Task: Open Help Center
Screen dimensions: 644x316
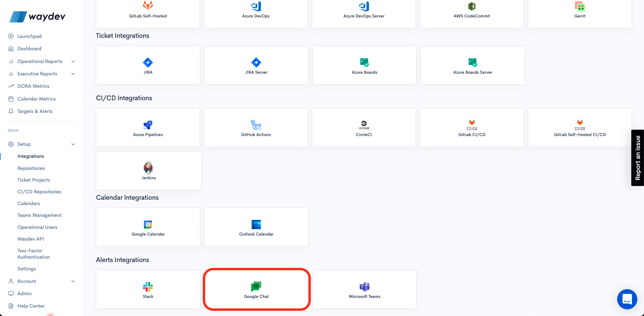Action: pyautogui.click(x=31, y=306)
